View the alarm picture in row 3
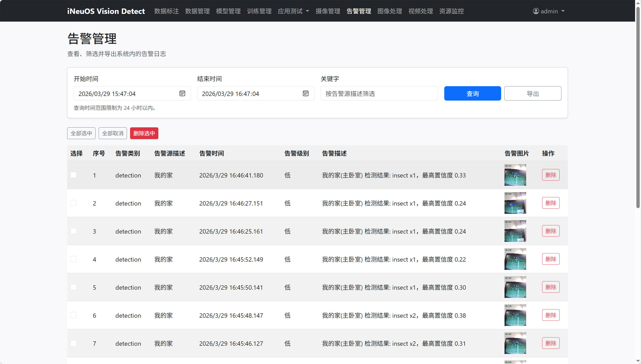The image size is (641, 364). pyautogui.click(x=515, y=231)
